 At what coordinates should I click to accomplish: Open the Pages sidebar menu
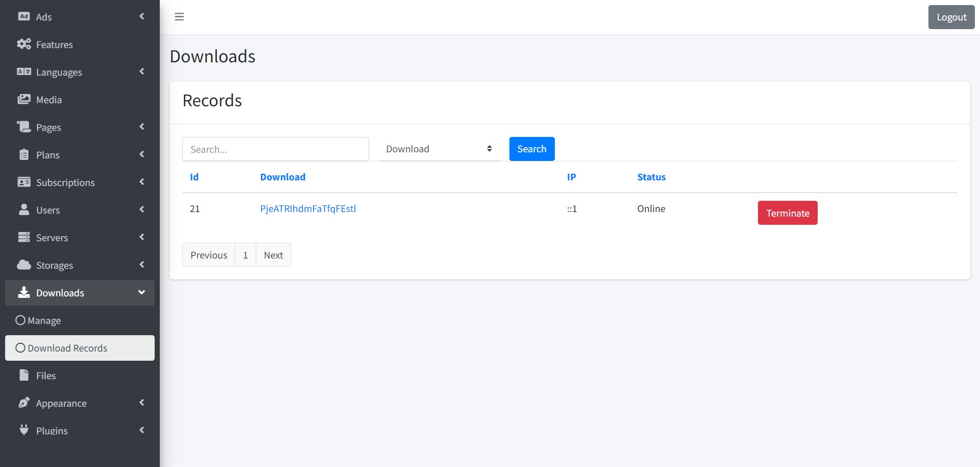pos(48,127)
